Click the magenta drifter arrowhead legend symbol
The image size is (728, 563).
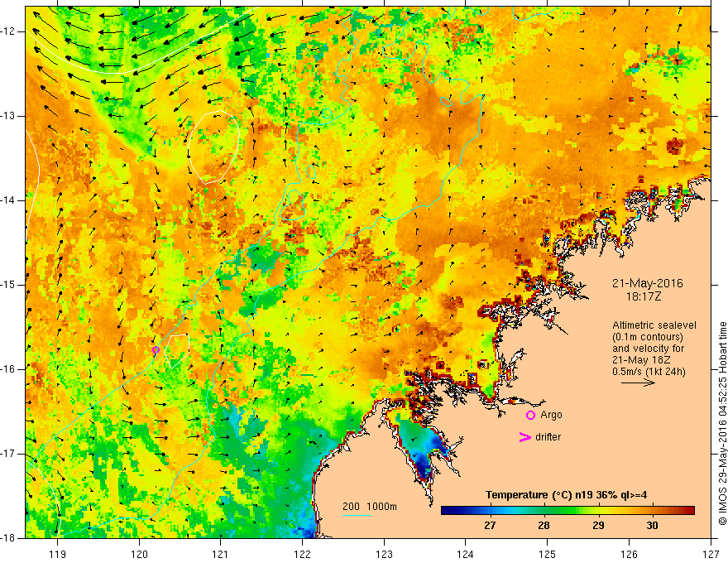524,437
